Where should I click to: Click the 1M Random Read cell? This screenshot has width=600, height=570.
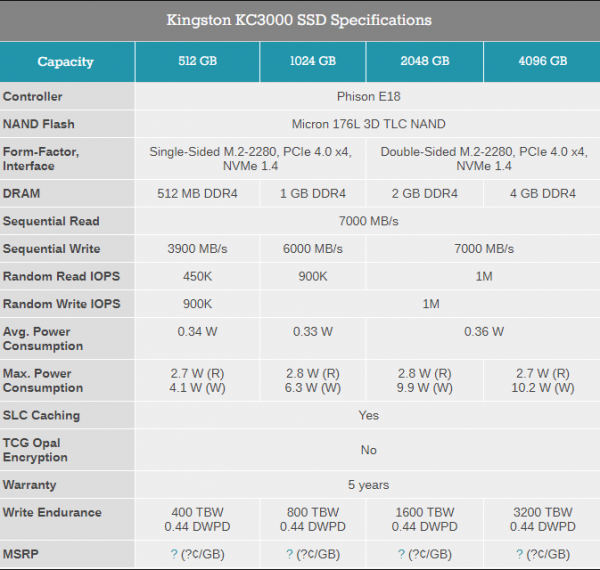(x=484, y=276)
